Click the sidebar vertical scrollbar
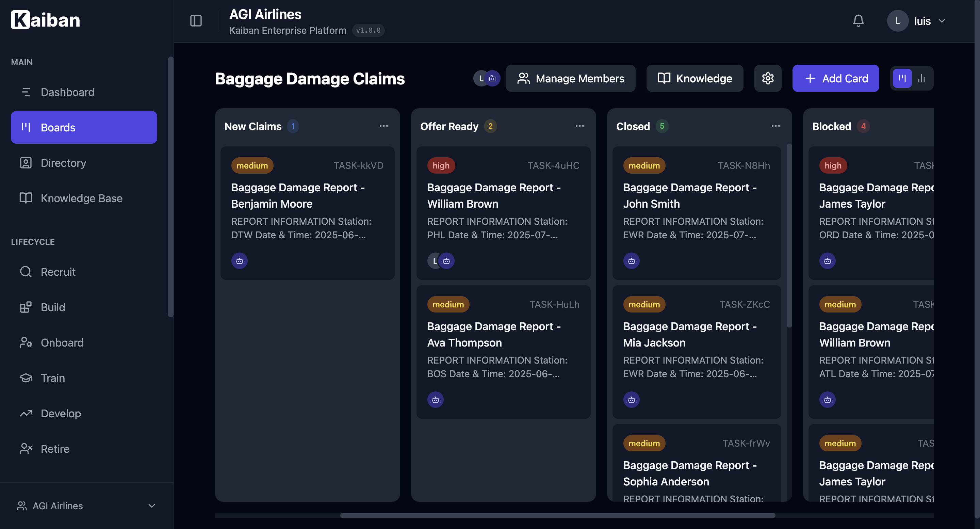This screenshot has height=529, width=980. click(x=170, y=187)
